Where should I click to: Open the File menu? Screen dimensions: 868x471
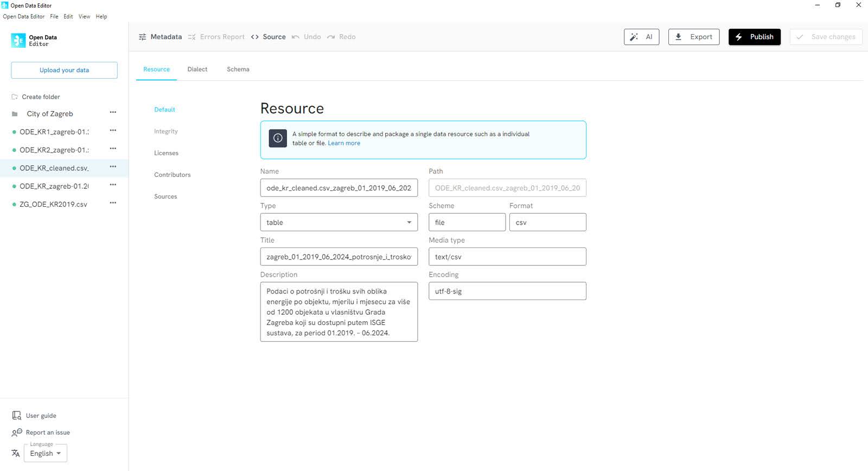(54, 16)
